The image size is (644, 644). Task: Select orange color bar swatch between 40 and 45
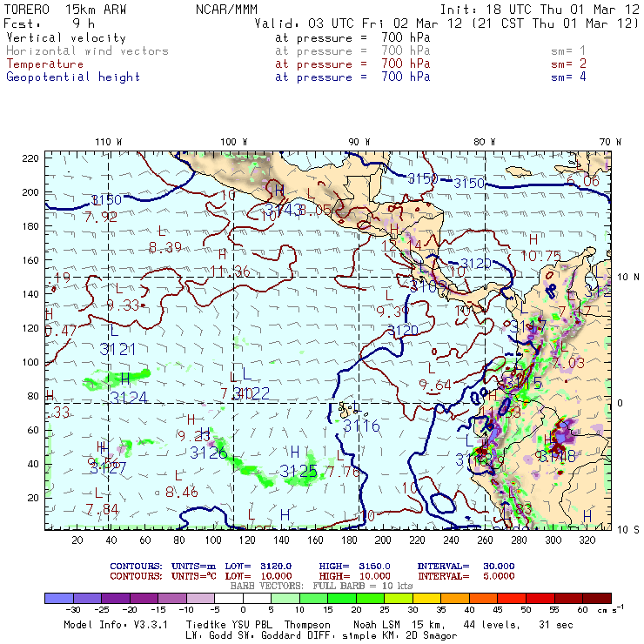click(x=484, y=598)
